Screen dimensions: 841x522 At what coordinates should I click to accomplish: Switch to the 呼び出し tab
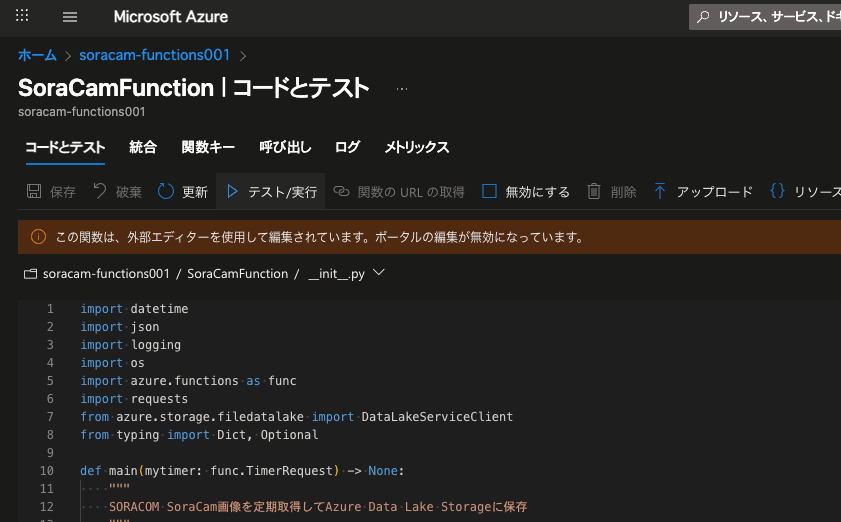point(285,147)
